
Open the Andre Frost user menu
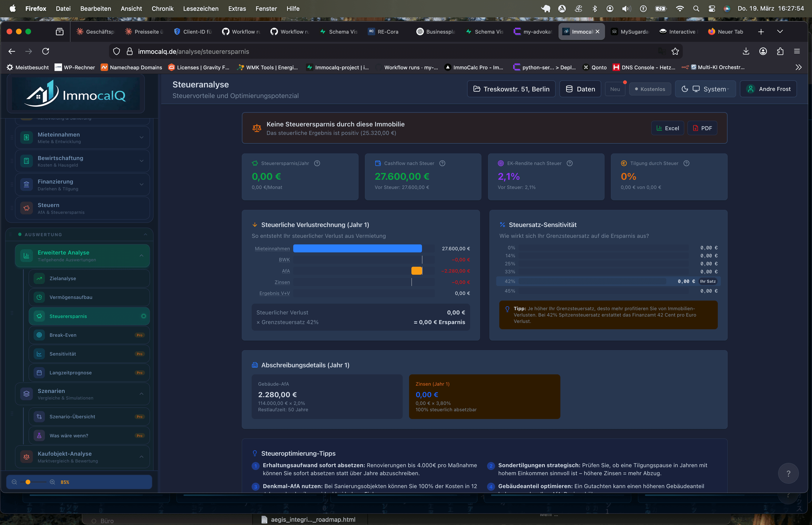pyautogui.click(x=768, y=89)
